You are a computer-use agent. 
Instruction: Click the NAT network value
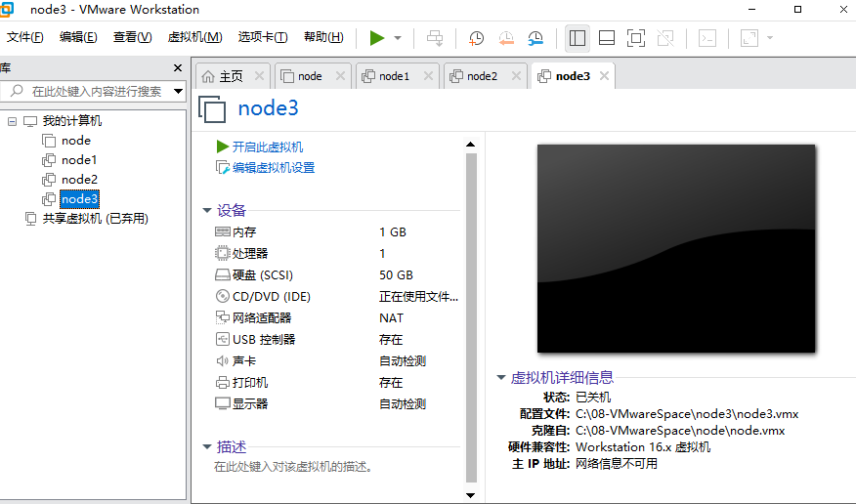pyautogui.click(x=391, y=318)
